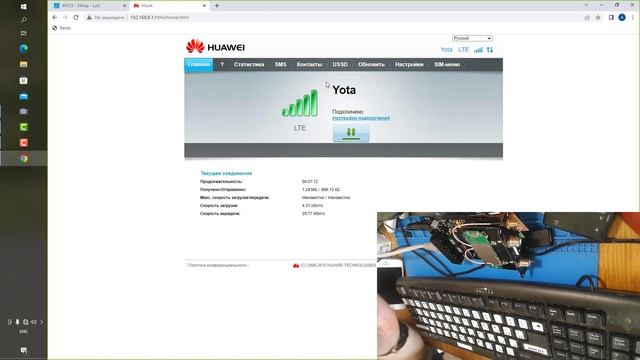The image size is (640, 360).
Task: Open the ? help menu item
Action: [222, 64]
